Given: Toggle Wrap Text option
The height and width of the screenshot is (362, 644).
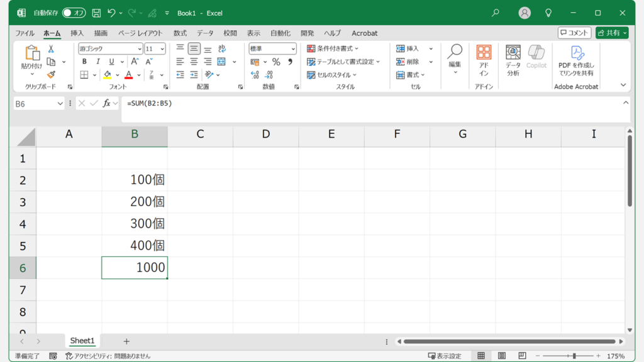Looking at the screenshot, I should pyautogui.click(x=222, y=49).
